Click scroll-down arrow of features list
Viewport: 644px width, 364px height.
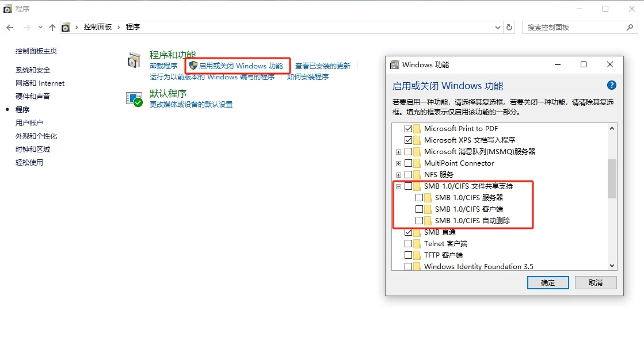[612, 266]
